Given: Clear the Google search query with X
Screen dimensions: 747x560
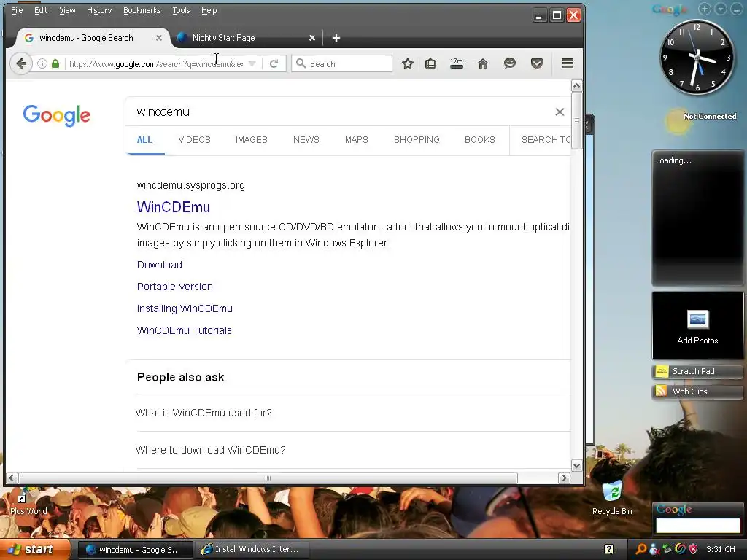Looking at the screenshot, I should pos(560,112).
